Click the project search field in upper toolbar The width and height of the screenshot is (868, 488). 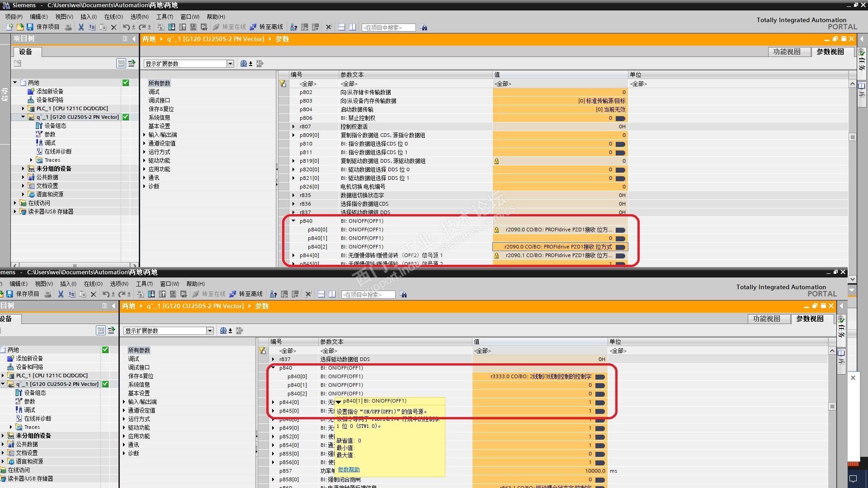[x=388, y=28]
